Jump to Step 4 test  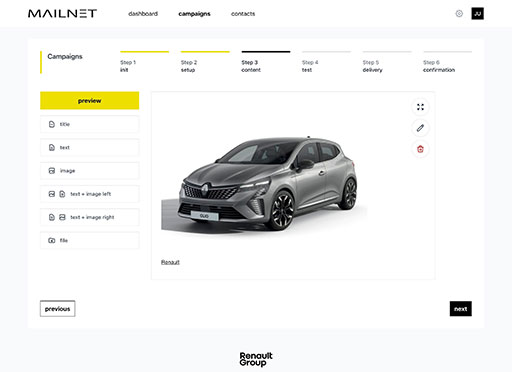coord(326,62)
